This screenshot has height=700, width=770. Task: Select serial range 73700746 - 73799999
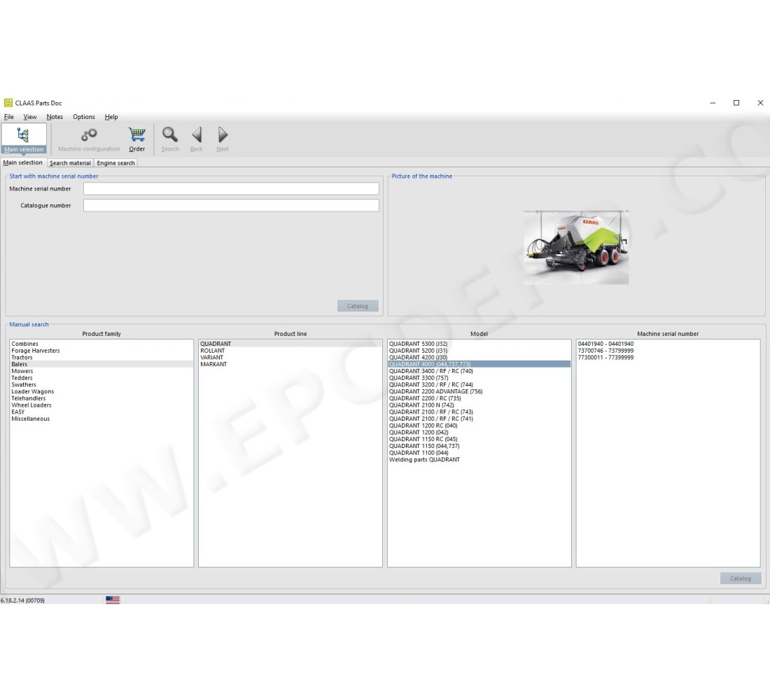coord(668,351)
